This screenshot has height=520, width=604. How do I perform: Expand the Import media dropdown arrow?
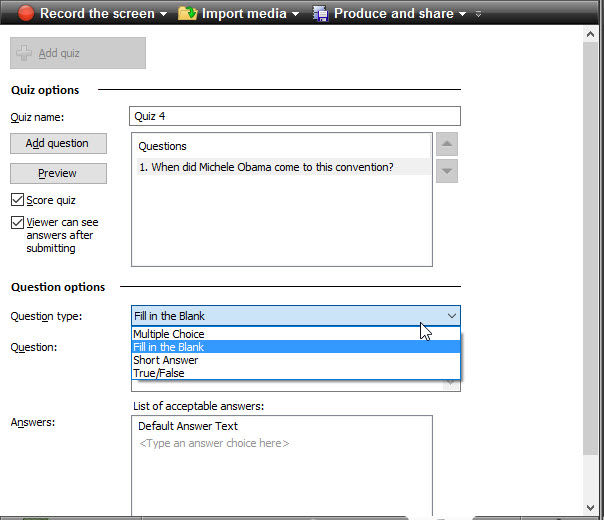point(295,14)
